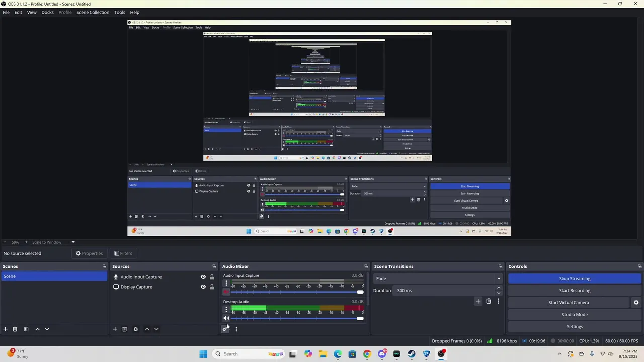The image size is (644, 362).
Task: Add a new source with plus icon
Action: point(115,329)
